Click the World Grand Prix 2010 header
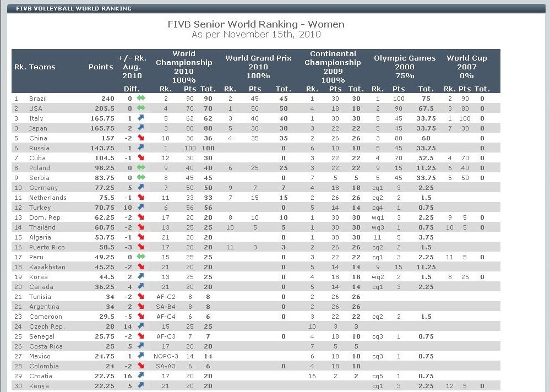Screen dimensions: 550x392 [x=258, y=67]
